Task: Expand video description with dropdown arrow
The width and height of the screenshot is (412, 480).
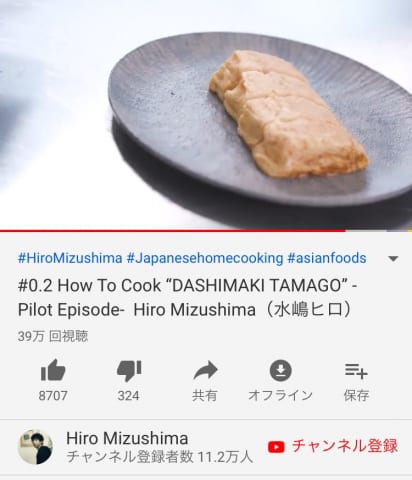Action: [393, 259]
